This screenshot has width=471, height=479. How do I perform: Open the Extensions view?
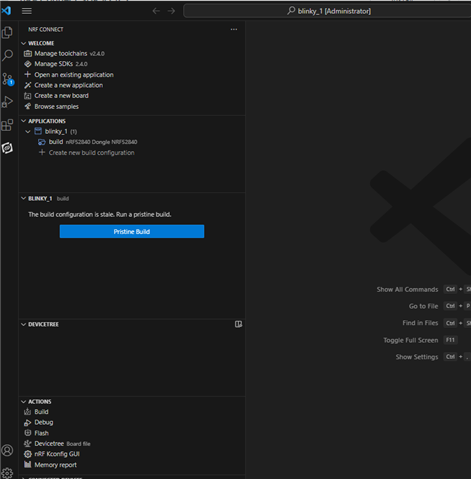7,125
